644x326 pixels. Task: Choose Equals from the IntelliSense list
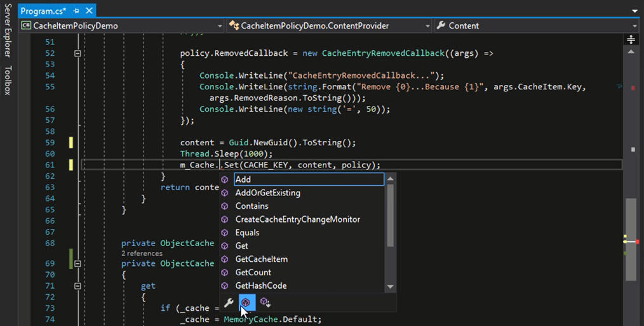pyautogui.click(x=247, y=233)
